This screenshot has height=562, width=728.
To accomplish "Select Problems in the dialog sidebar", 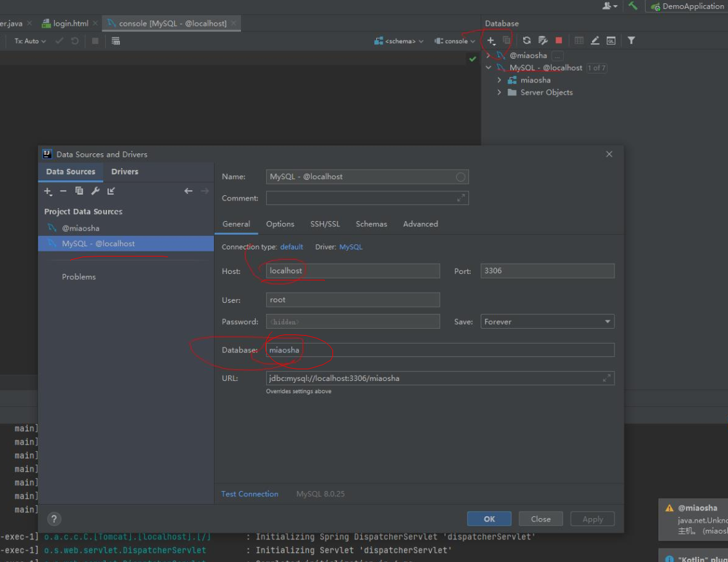I will click(79, 277).
